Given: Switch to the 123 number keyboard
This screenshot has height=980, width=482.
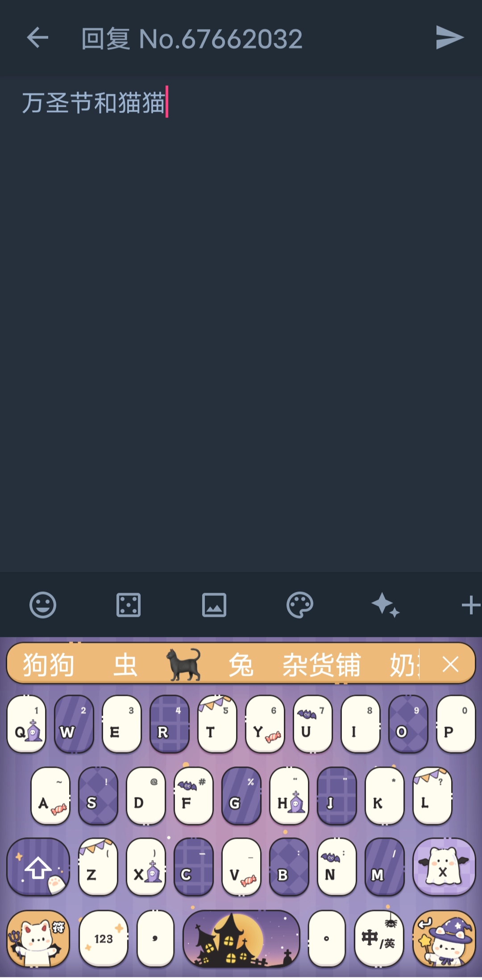Looking at the screenshot, I should click(104, 938).
